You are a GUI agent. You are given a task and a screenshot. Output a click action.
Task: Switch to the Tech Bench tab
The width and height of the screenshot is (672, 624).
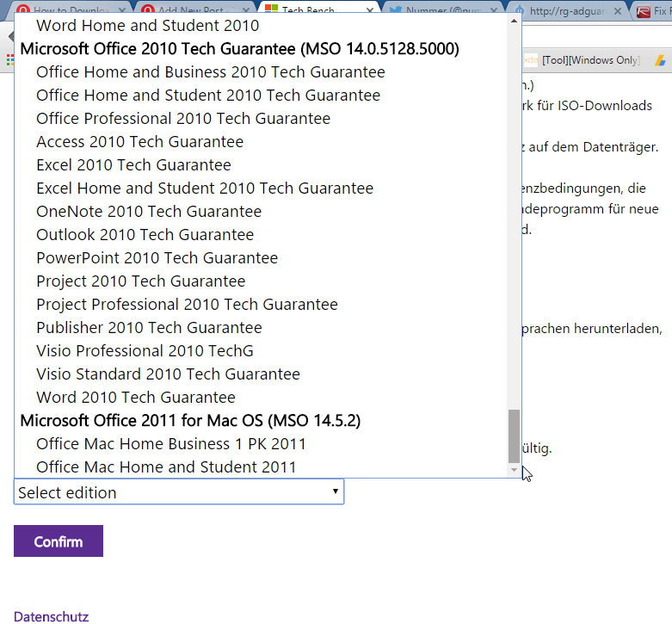[320, 9]
